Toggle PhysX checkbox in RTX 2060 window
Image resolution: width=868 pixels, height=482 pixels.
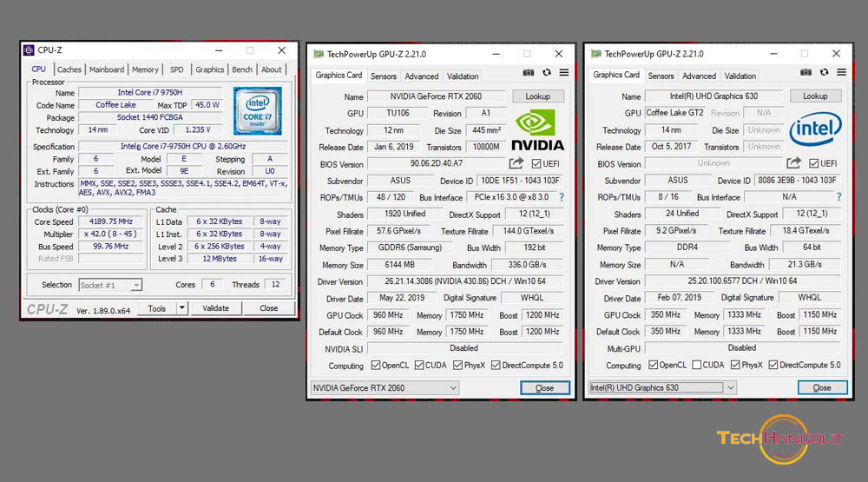[457, 365]
